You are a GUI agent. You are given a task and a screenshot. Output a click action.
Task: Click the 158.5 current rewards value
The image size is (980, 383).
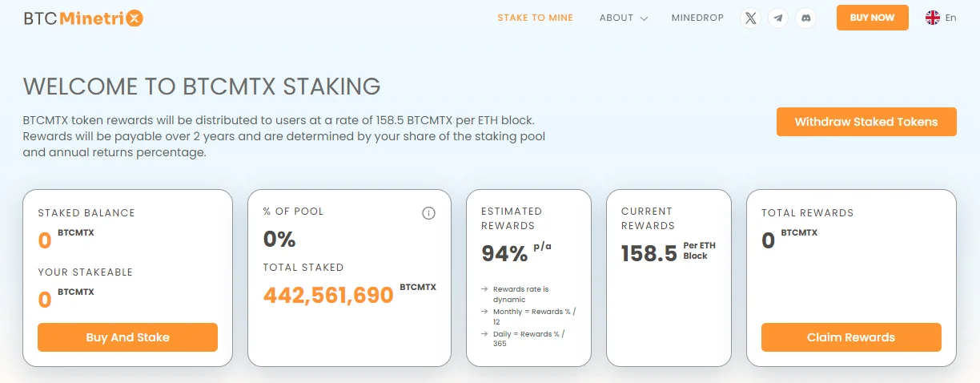pyautogui.click(x=649, y=254)
